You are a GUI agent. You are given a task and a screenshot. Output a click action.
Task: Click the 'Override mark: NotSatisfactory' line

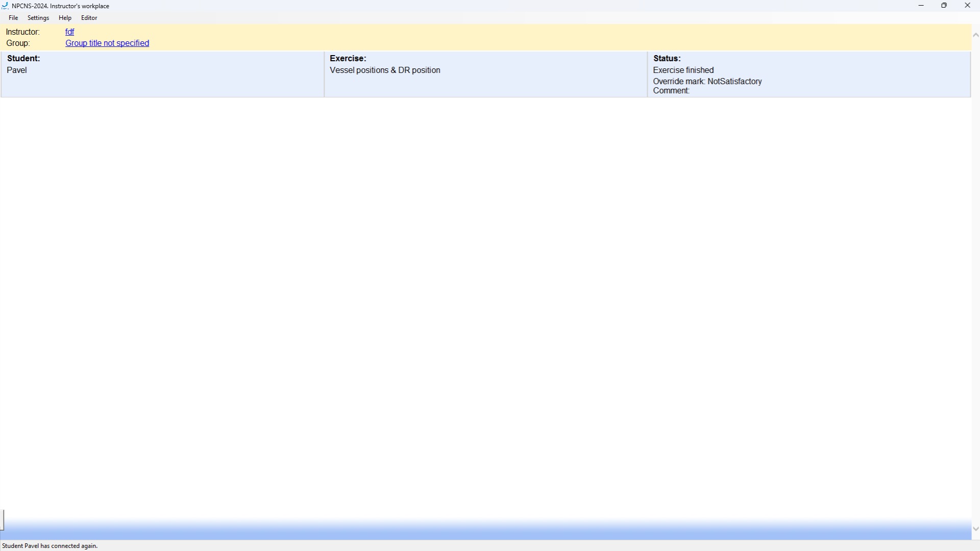tap(707, 82)
